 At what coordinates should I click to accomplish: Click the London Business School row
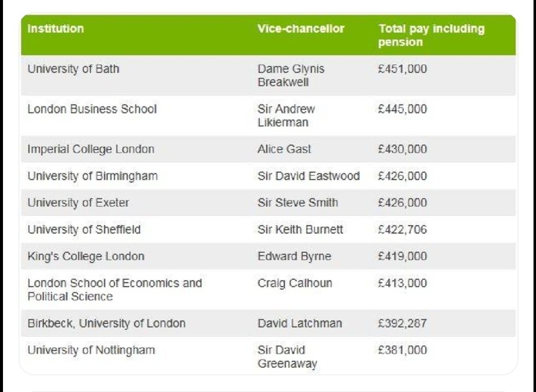tap(268, 116)
